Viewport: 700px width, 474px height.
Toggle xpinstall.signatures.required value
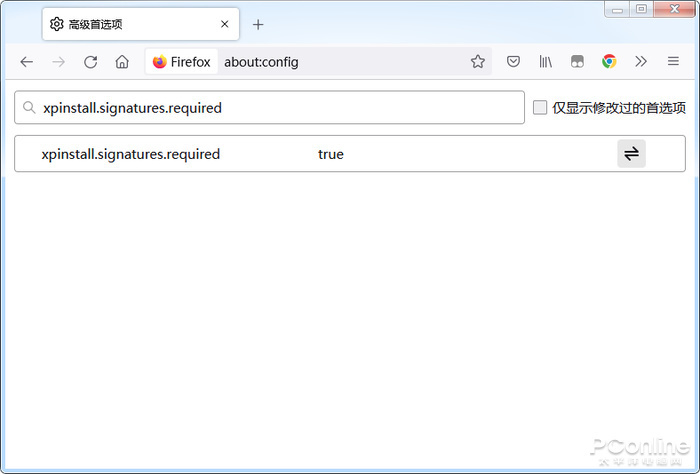[x=631, y=154]
